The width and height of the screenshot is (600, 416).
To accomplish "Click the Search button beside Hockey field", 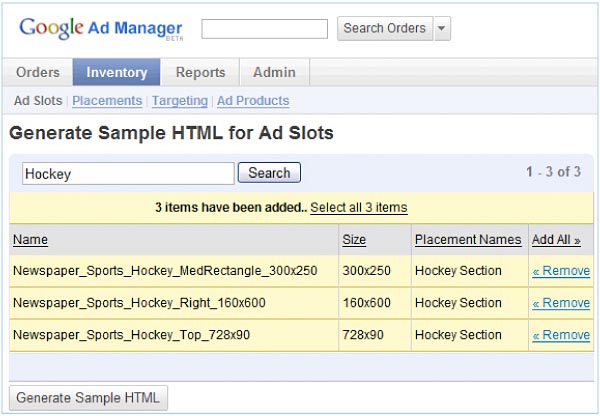I will click(x=269, y=173).
